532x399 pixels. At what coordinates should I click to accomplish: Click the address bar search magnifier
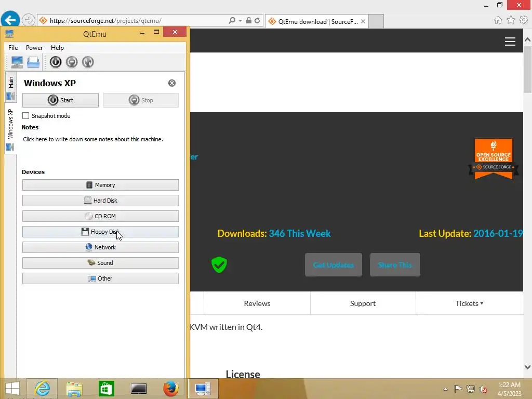232,20
